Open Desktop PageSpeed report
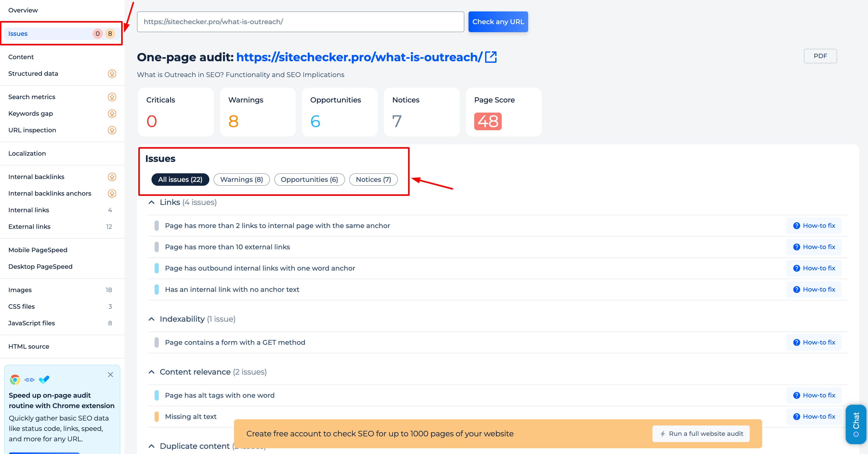The image size is (868, 454). (40, 267)
